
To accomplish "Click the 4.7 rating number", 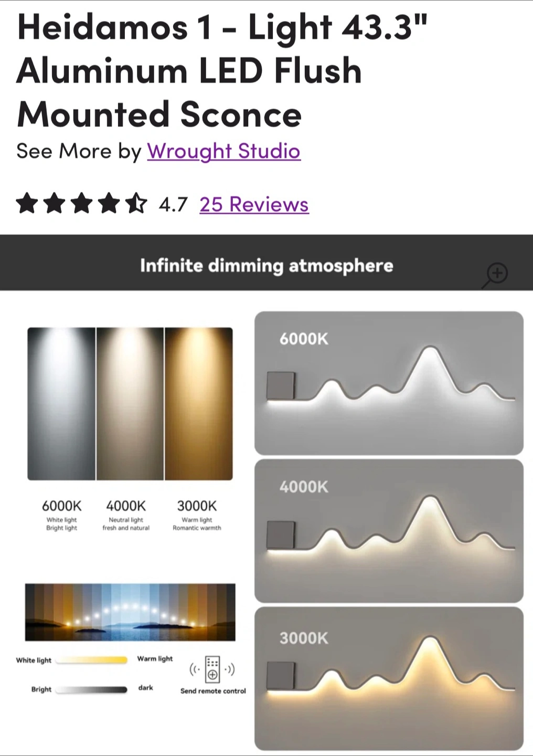I will click(173, 204).
